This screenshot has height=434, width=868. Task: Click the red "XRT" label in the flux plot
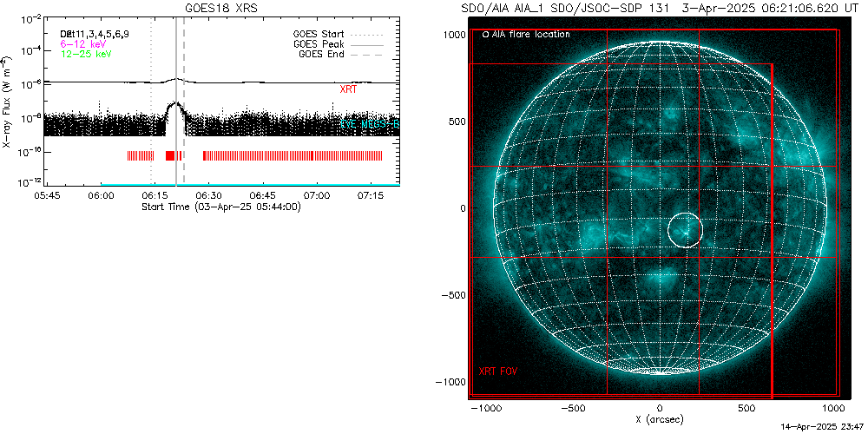(349, 89)
